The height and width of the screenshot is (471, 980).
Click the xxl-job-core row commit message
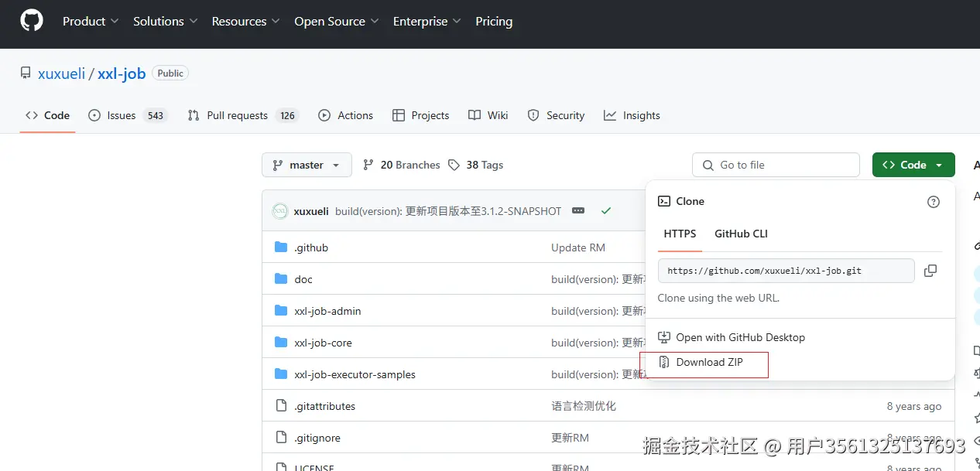pos(598,343)
